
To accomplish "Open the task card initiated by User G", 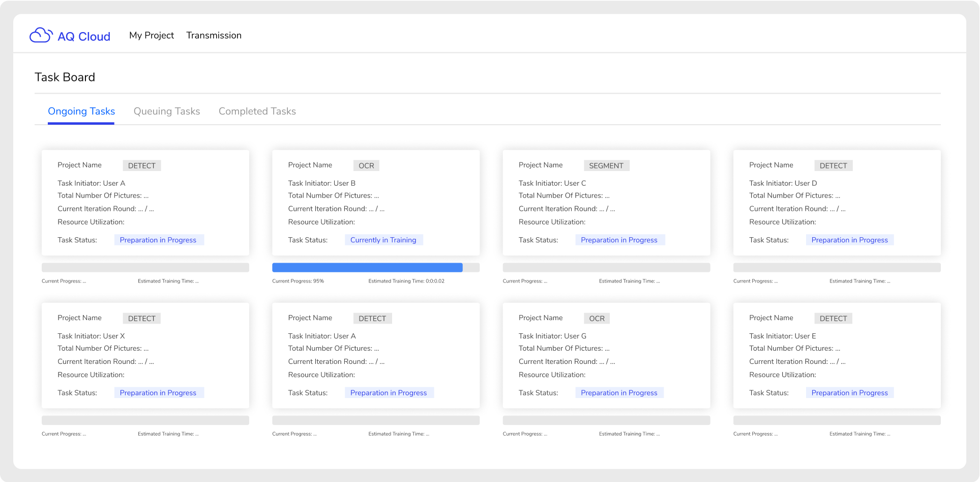I will 606,355.
